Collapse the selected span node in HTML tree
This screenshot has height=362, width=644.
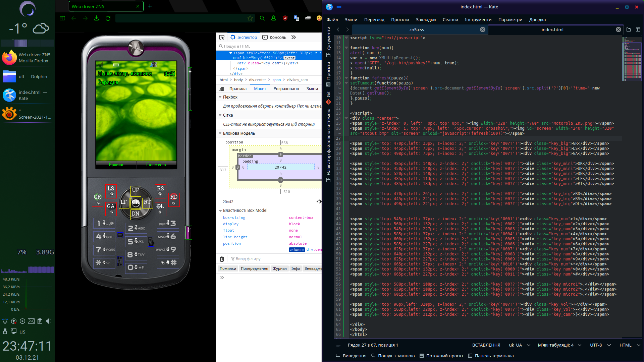231,53
